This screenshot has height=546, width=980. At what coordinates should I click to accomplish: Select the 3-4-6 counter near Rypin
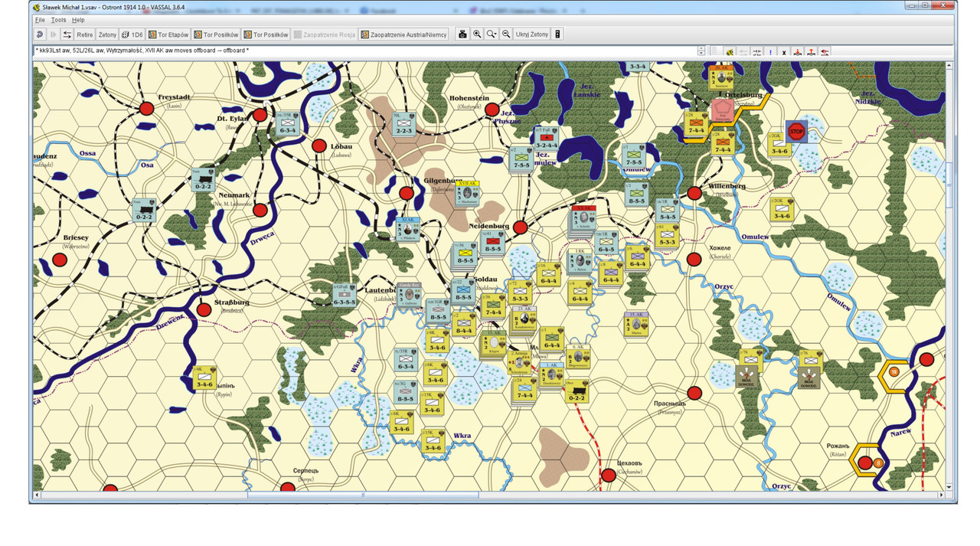pyautogui.click(x=204, y=378)
